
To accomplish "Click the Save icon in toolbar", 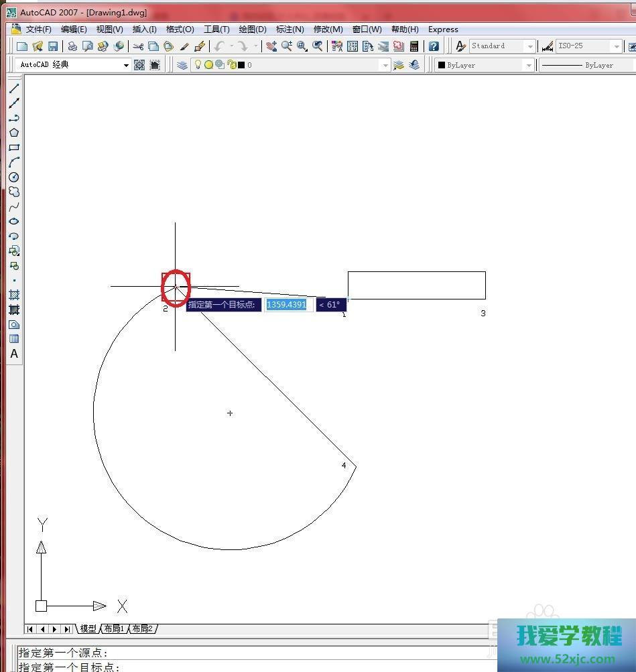I will [x=53, y=46].
